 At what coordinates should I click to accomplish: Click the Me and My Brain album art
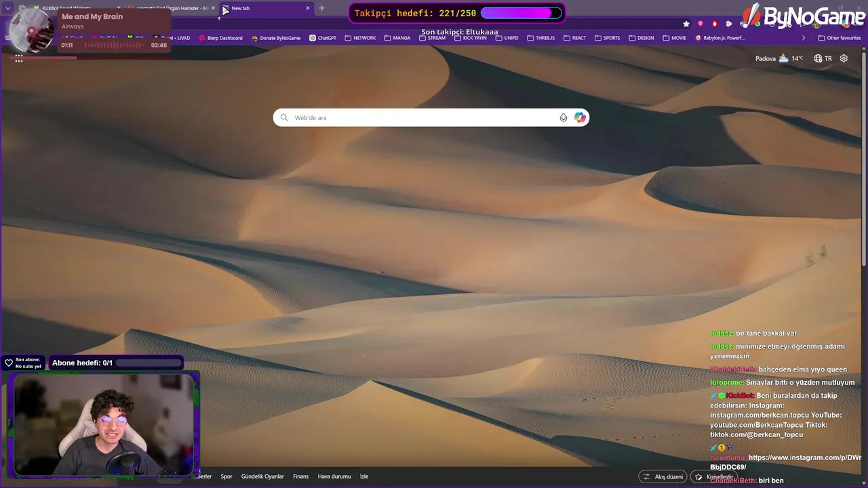[32, 30]
